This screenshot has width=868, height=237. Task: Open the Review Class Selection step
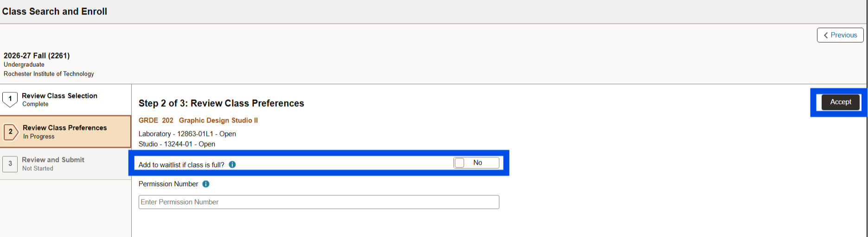click(x=59, y=96)
